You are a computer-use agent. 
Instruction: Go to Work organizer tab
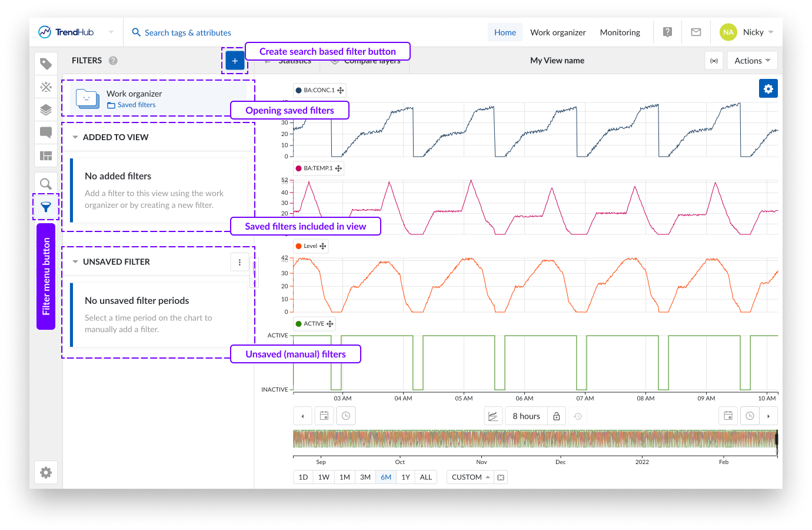558,32
